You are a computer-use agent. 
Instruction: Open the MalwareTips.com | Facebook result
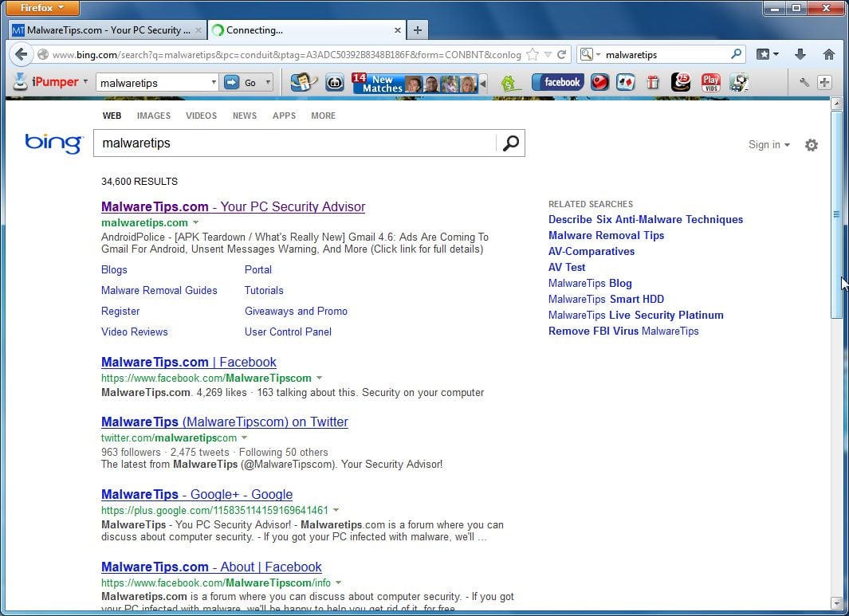click(x=188, y=362)
